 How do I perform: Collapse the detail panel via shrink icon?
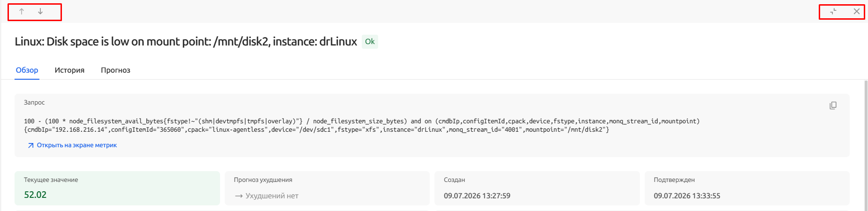(833, 11)
